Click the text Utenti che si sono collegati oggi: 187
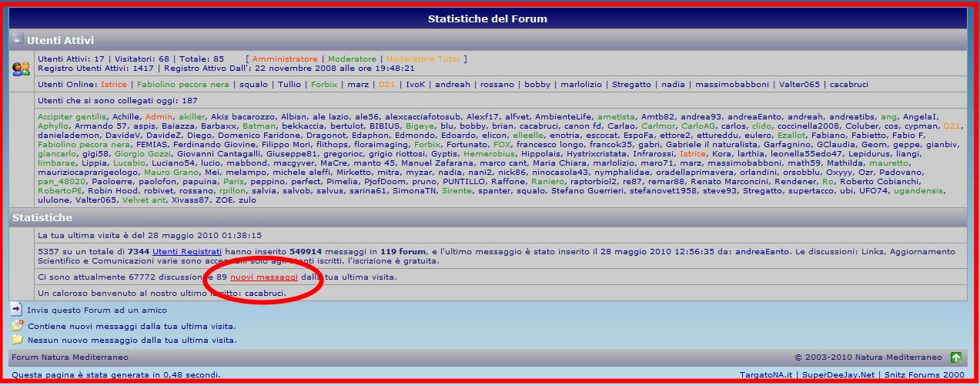The height and width of the screenshot is (386, 980). [x=118, y=100]
